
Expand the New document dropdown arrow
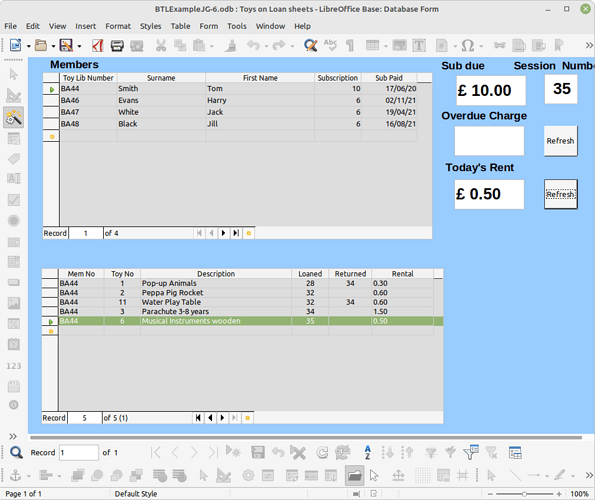coord(28,46)
